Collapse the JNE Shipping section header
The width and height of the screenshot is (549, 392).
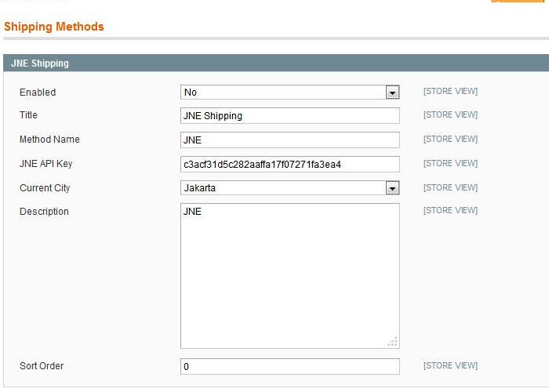pos(276,63)
